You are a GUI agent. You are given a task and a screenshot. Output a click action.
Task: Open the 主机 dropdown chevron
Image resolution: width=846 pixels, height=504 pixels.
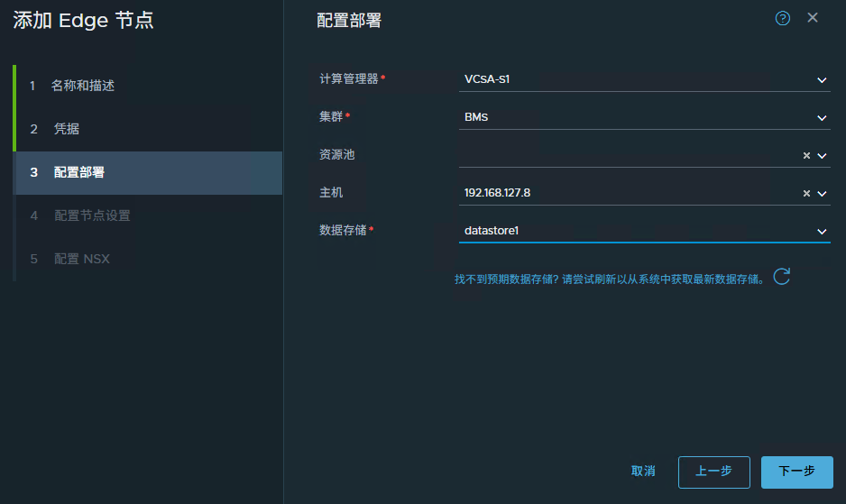(822, 193)
